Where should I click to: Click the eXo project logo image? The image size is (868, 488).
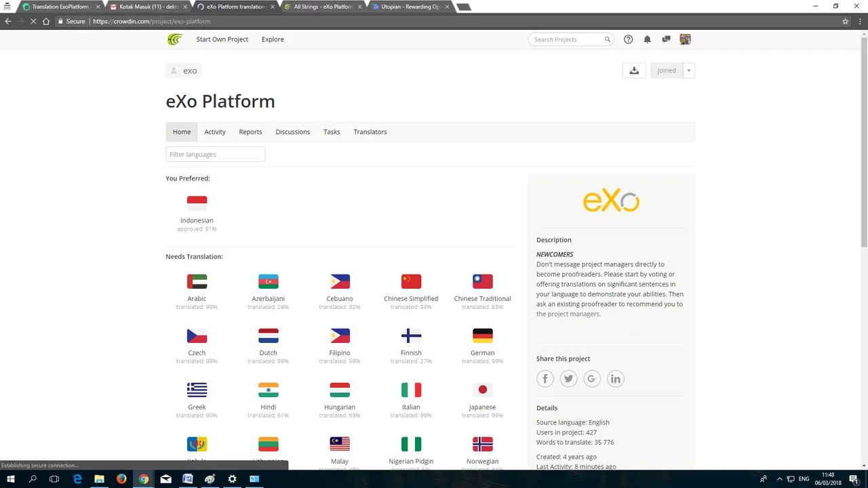tap(611, 201)
